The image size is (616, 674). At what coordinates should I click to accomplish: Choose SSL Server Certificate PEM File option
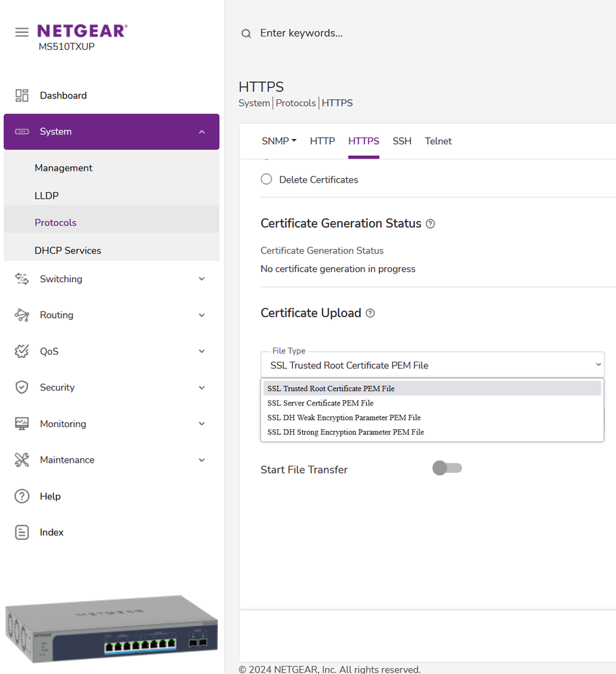(x=320, y=403)
